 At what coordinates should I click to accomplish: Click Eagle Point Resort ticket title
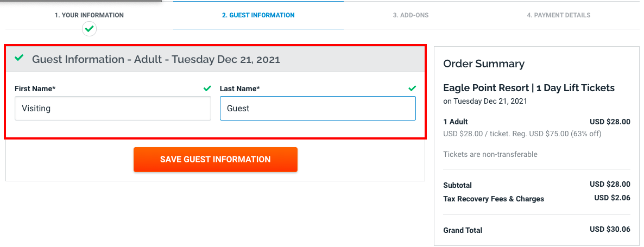(528, 88)
